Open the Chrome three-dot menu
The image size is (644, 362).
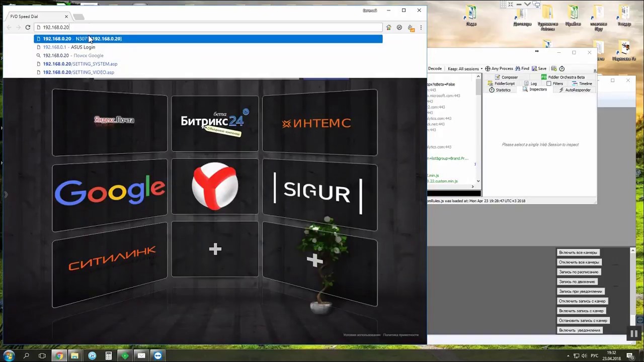(421, 28)
